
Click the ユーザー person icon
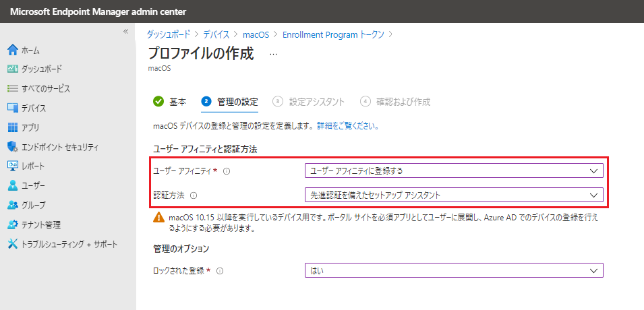click(x=13, y=185)
